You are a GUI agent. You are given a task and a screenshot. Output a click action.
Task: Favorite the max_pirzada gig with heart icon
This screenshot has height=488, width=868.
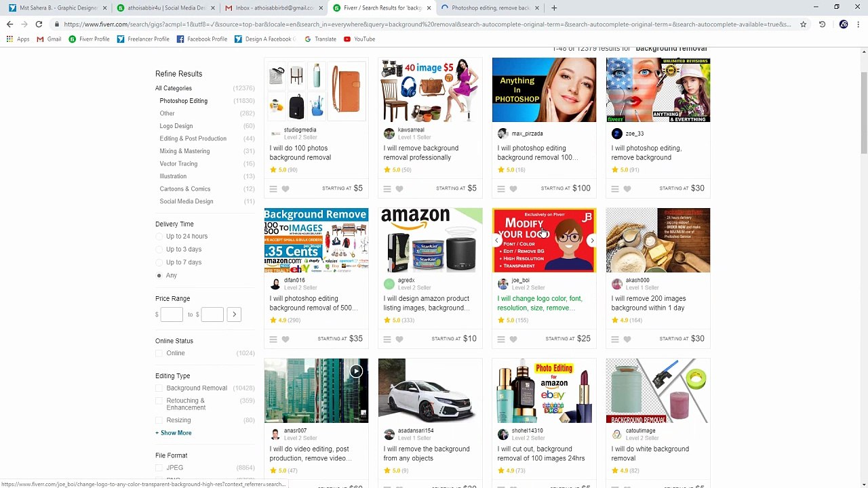(513, 189)
